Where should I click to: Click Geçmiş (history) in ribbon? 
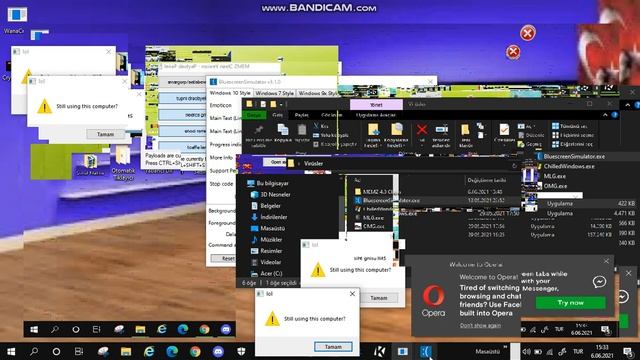point(529,144)
